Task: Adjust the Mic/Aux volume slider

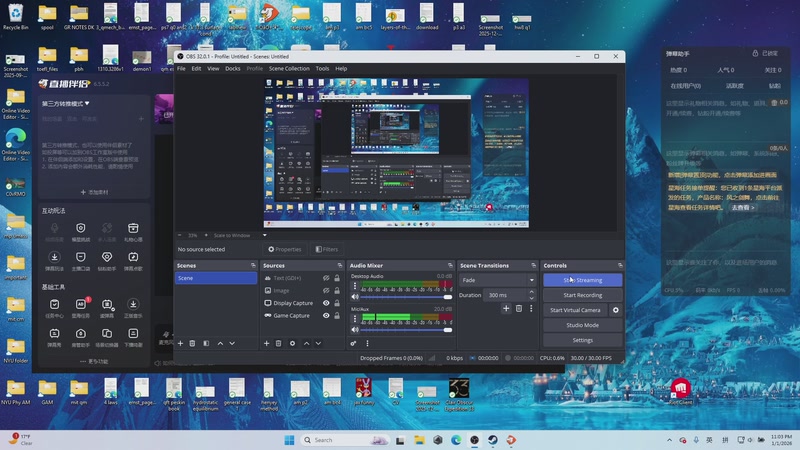Action: 407,330
